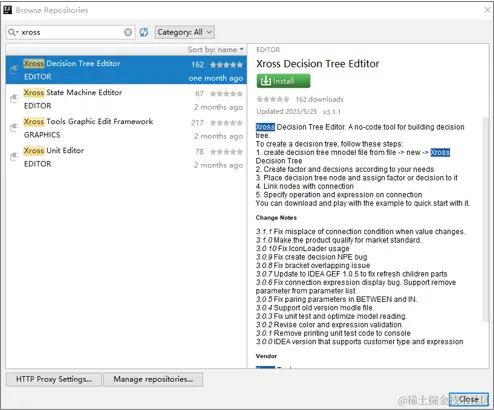Click the Xross State Machine Editor plugin icon
Image resolution: width=494 pixels, height=410 pixels.
[x=14, y=99]
